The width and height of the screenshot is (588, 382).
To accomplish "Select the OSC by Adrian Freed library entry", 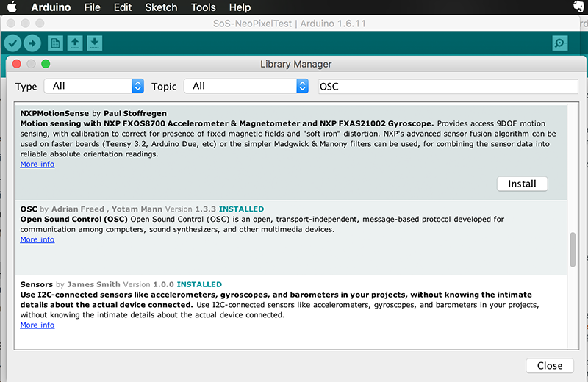I will click(x=291, y=238).
